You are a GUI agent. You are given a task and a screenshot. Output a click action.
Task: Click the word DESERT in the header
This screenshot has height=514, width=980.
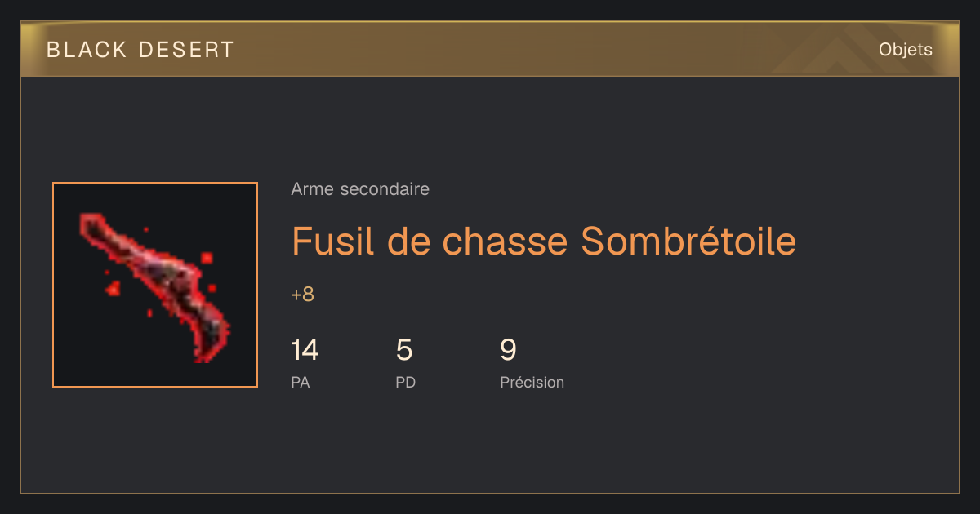[x=186, y=50]
